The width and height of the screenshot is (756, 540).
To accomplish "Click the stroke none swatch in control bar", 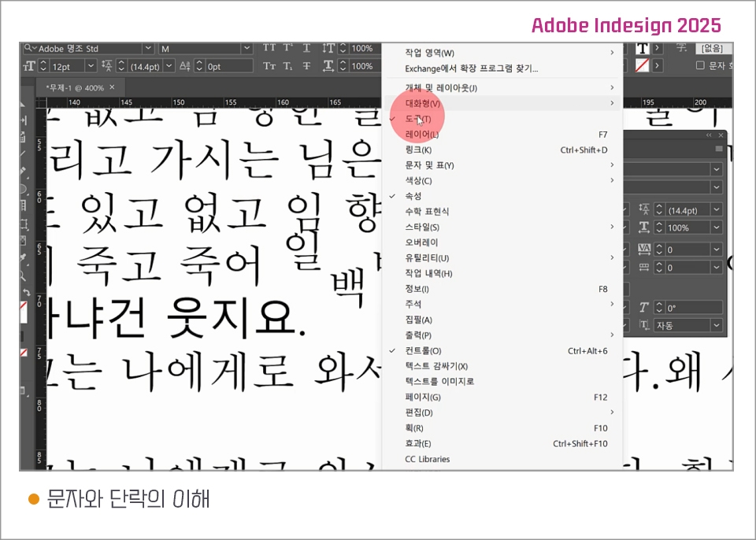I will pyautogui.click(x=642, y=65).
